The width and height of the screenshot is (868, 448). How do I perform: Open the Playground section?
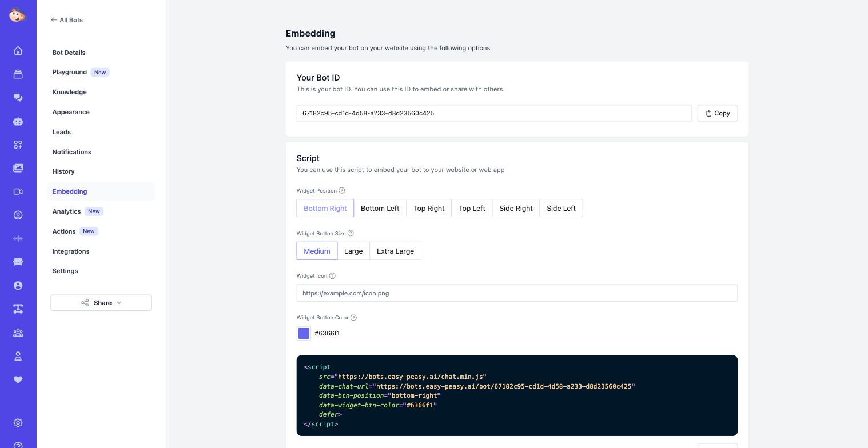(x=69, y=72)
